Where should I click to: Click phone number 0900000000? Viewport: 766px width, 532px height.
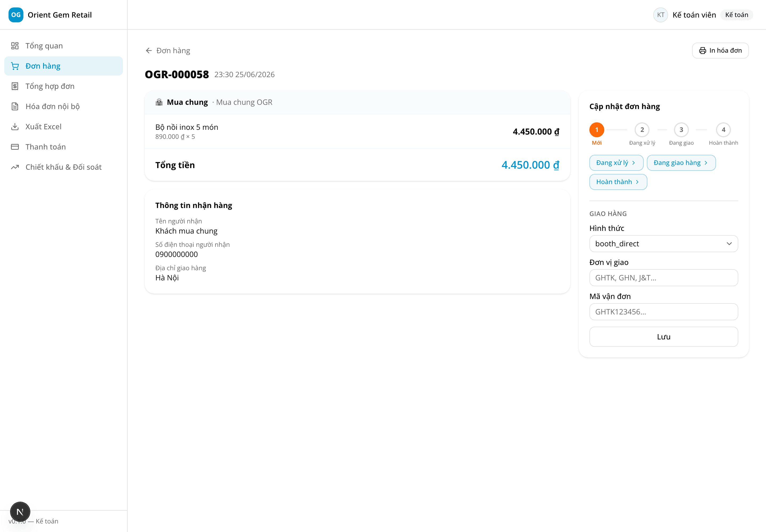(x=176, y=254)
